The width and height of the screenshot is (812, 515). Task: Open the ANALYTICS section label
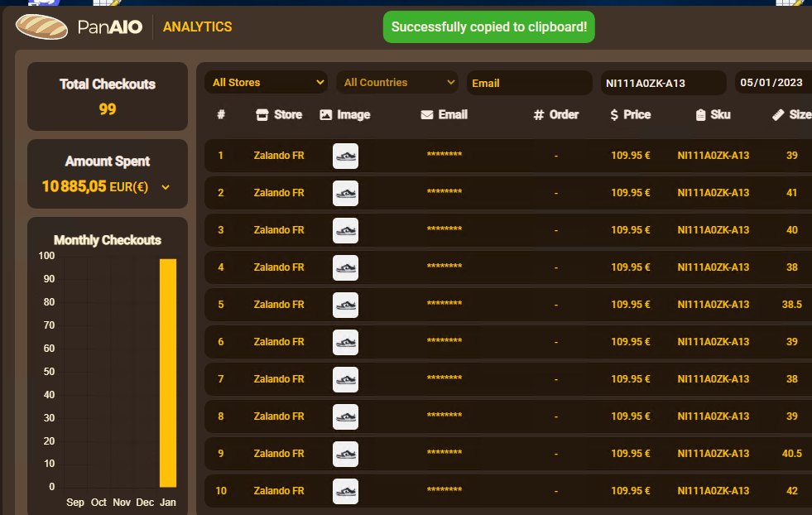[197, 27]
